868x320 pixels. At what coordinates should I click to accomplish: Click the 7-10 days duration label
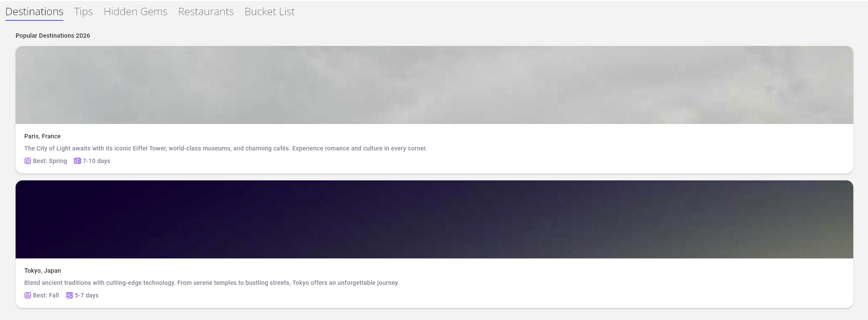tap(96, 161)
